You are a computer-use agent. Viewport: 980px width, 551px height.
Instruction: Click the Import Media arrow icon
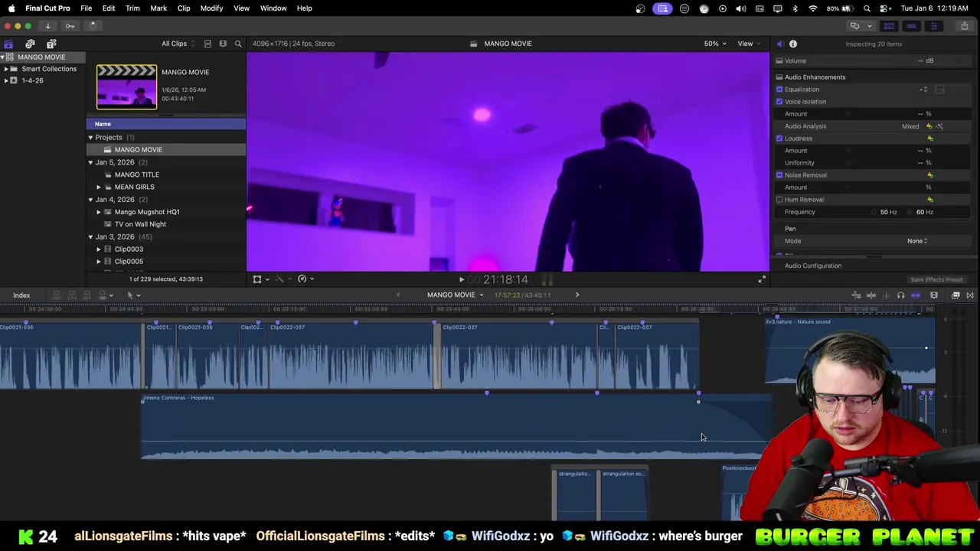[x=47, y=25]
